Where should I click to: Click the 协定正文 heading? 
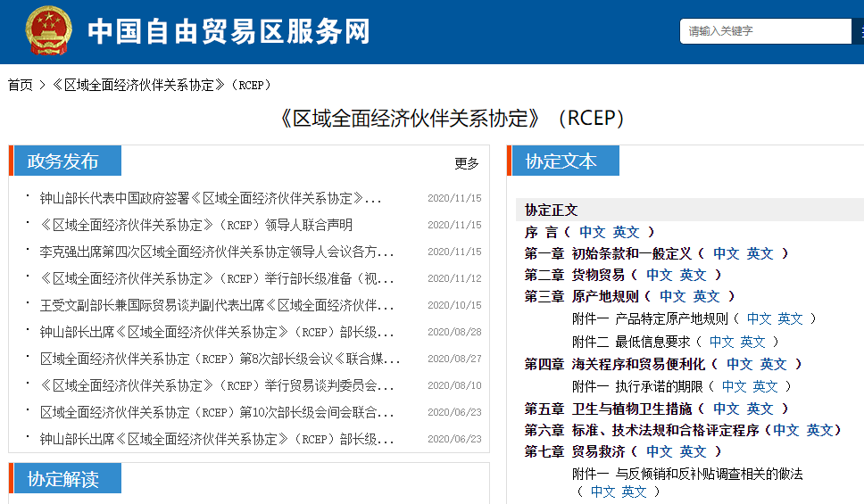(x=551, y=210)
